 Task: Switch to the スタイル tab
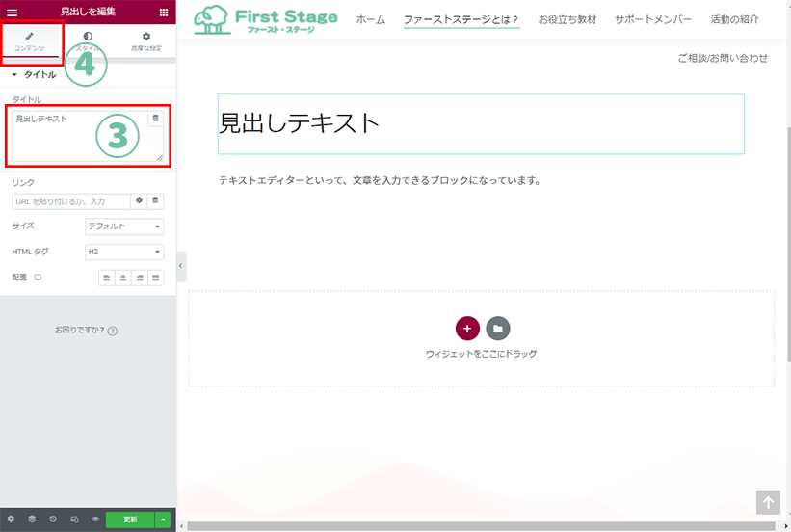click(x=89, y=41)
